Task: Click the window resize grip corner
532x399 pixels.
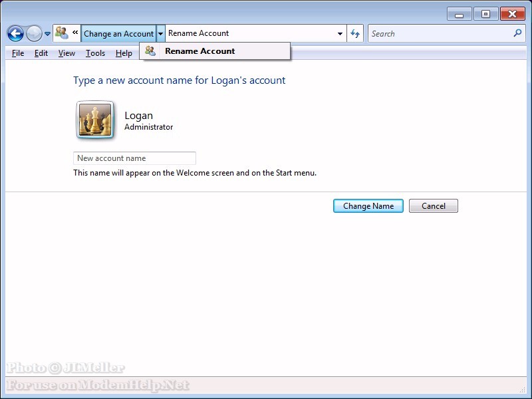Action: click(x=523, y=390)
